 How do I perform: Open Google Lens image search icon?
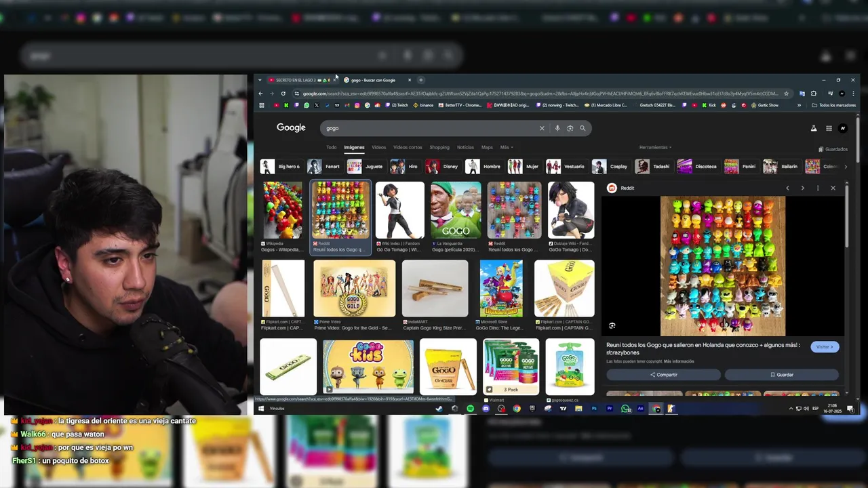click(570, 128)
